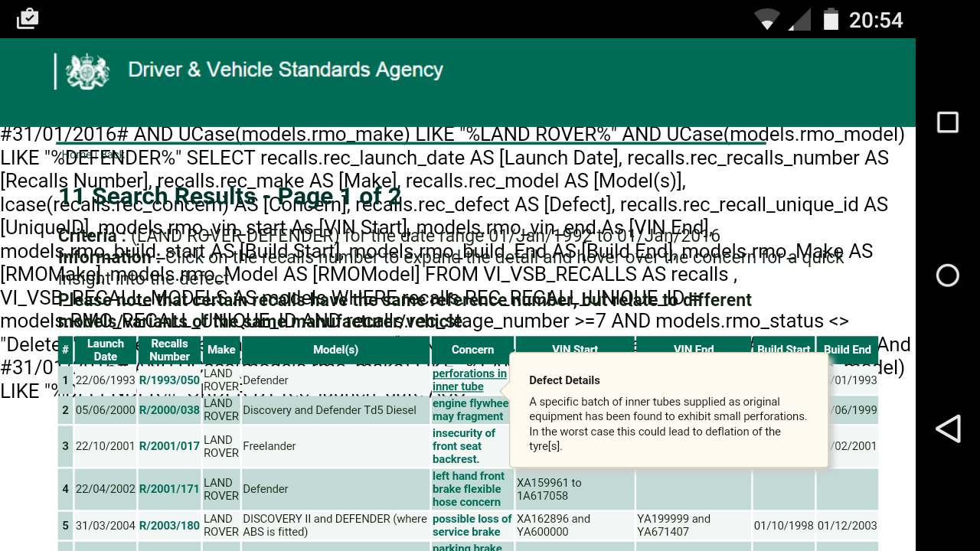Click launch date 22/04/2002
980x551 pixels.
(106, 489)
